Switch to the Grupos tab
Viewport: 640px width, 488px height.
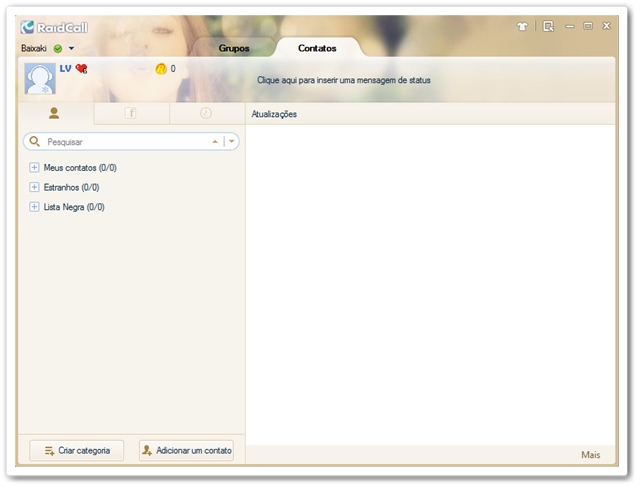pos(233,48)
